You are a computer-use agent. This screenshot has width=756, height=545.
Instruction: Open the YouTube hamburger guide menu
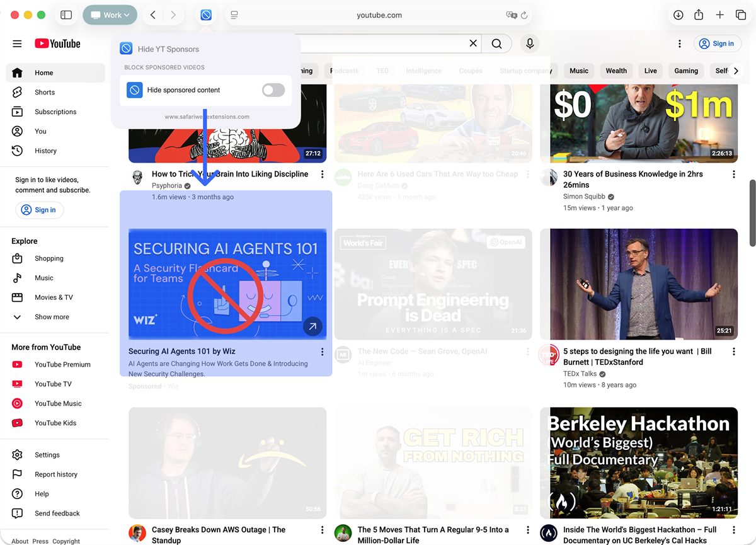(17, 43)
